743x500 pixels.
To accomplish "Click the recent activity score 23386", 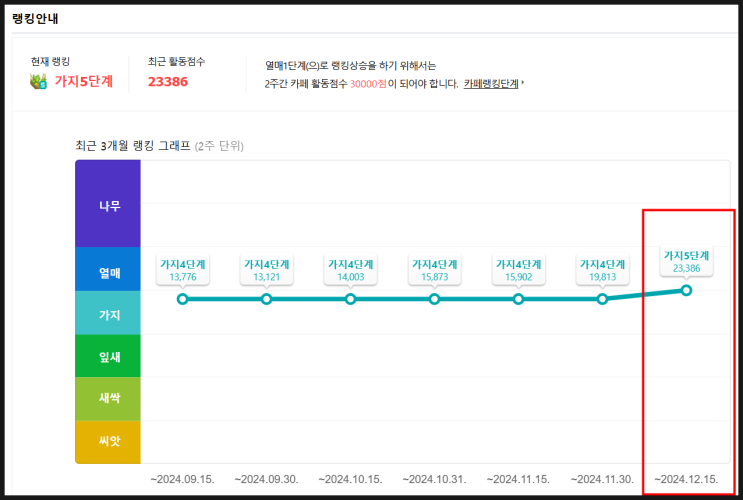I will click(x=168, y=82).
